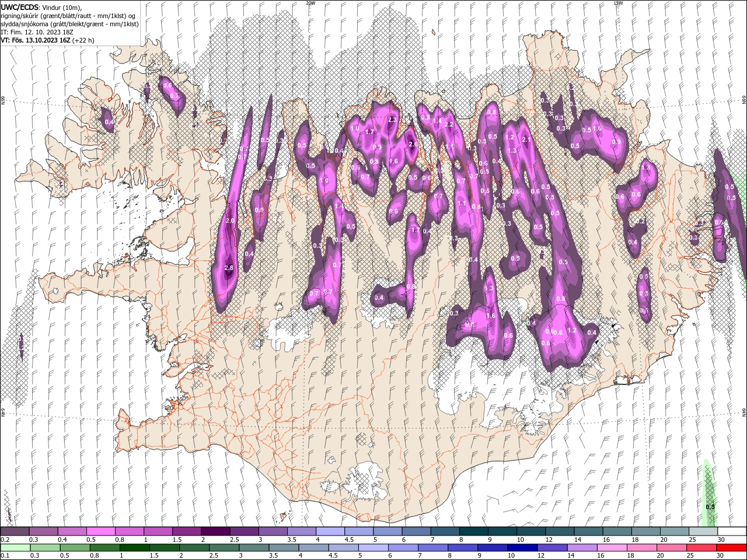Viewport: 747px width, 560px height.
Task: Pick the navy blue lower-row swatch between 10 and 12
Action: [522, 548]
